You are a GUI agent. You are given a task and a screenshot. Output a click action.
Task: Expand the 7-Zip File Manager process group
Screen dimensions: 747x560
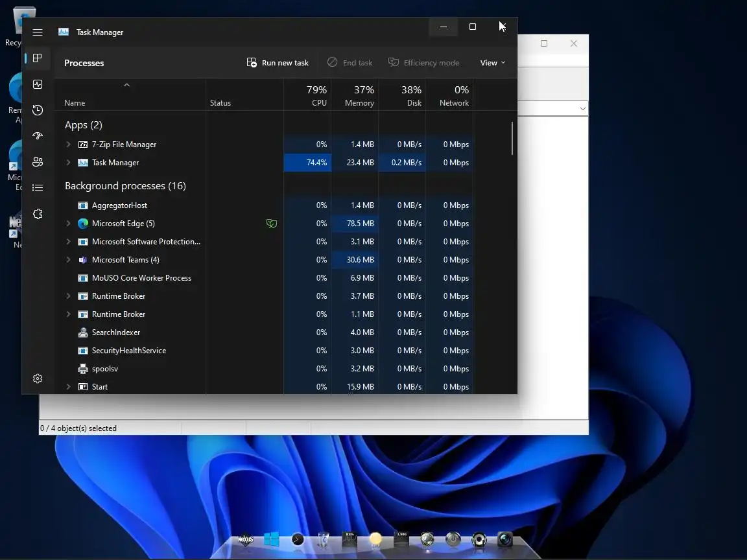click(x=68, y=145)
